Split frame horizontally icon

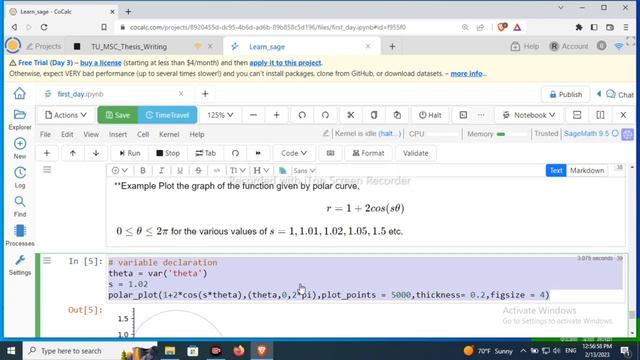click(x=577, y=115)
